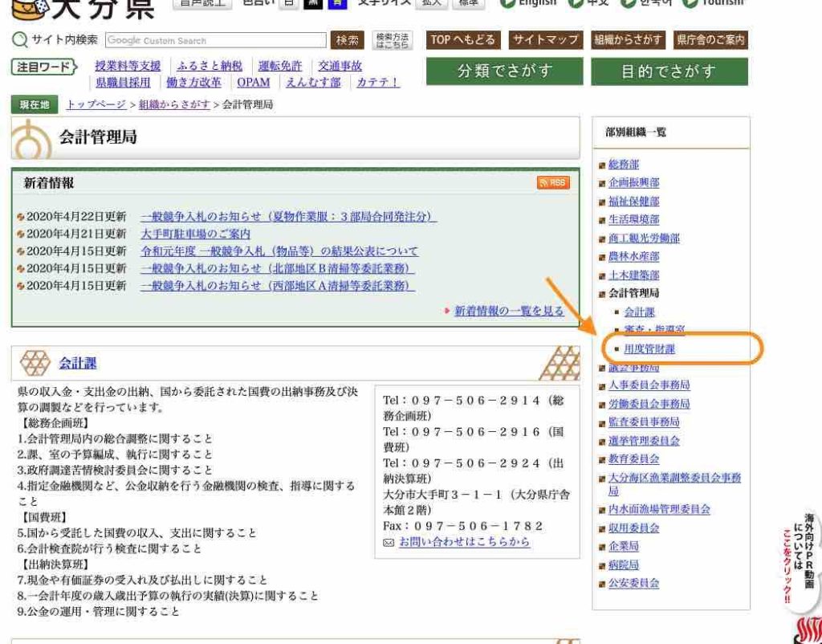Click the 会計課 hexagon icon
The image size is (822, 644).
[35, 364]
